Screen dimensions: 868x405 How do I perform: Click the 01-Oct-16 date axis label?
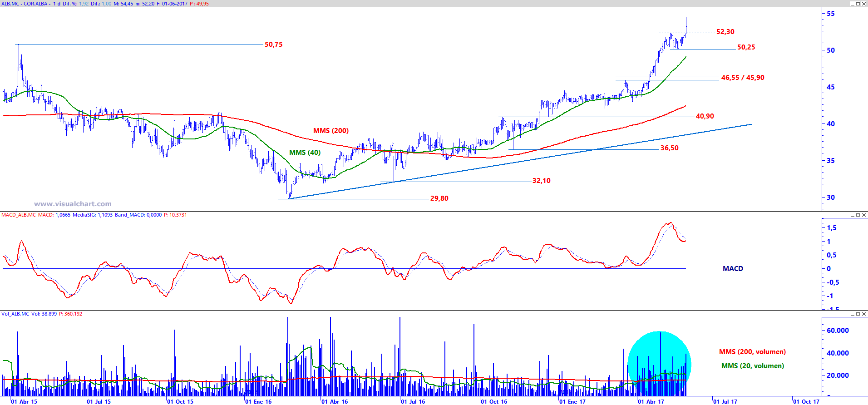494,401
